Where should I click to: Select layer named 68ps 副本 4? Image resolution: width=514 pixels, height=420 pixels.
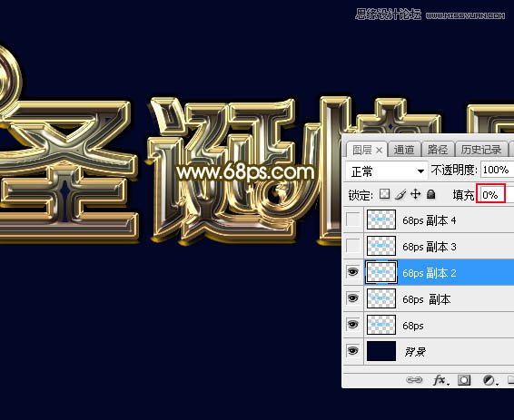click(x=430, y=220)
